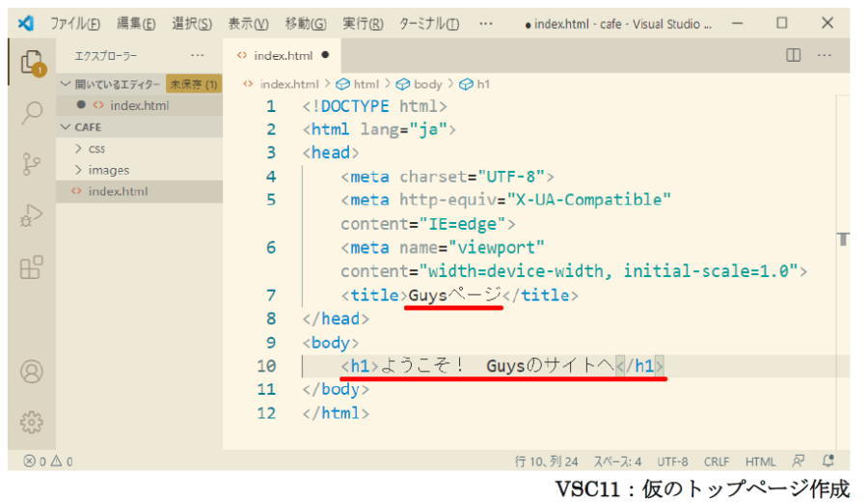Click the charset="UTF-8" attribute

point(473,177)
